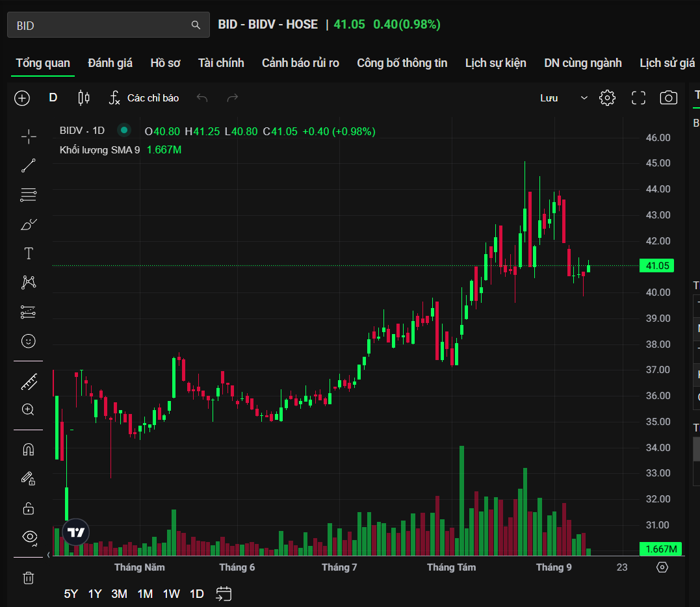Select the ruler measure tool
This screenshot has width=700, height=607.
(x=29, y=382)
